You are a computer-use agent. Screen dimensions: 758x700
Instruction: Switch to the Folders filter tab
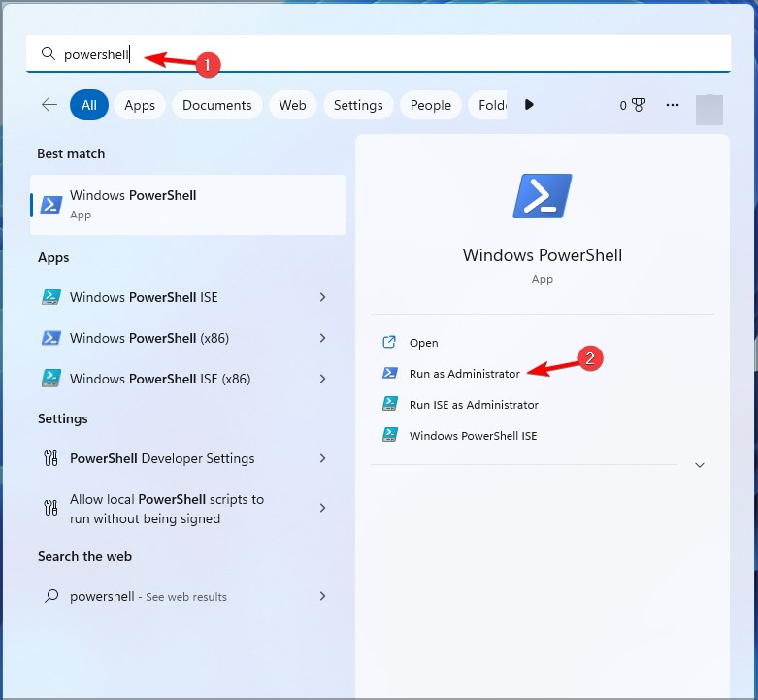(x=487, y=105)
